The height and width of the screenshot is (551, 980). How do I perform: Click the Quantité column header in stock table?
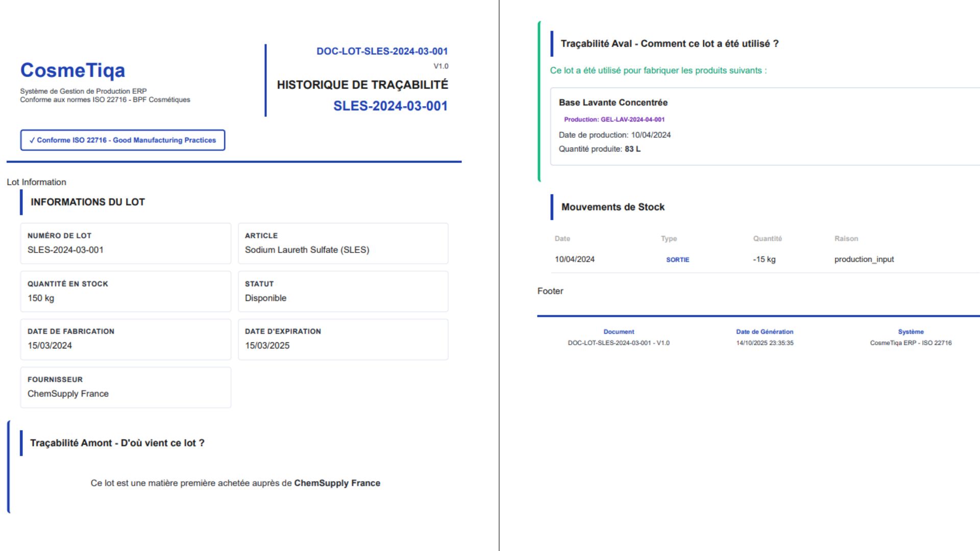click(x=767, y=239)
